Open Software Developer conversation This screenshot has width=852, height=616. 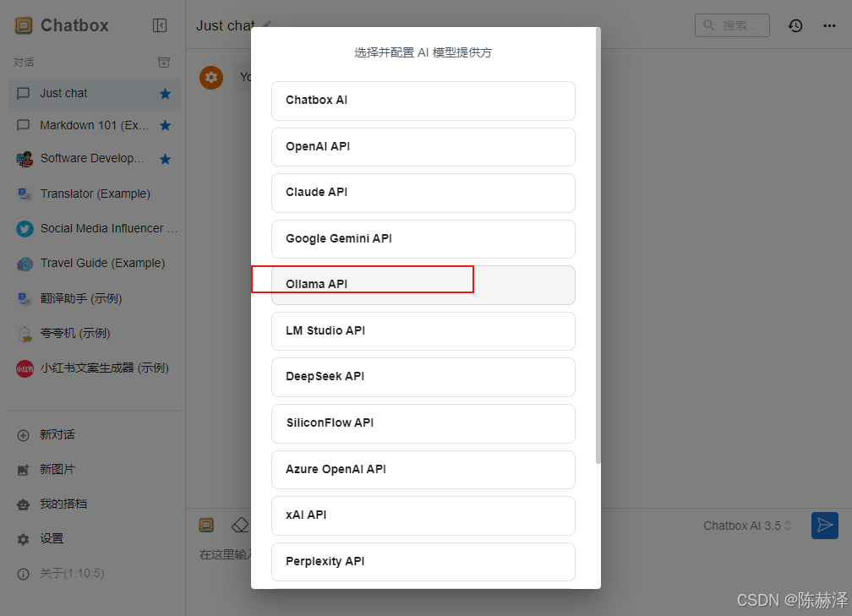pos(94,159)
